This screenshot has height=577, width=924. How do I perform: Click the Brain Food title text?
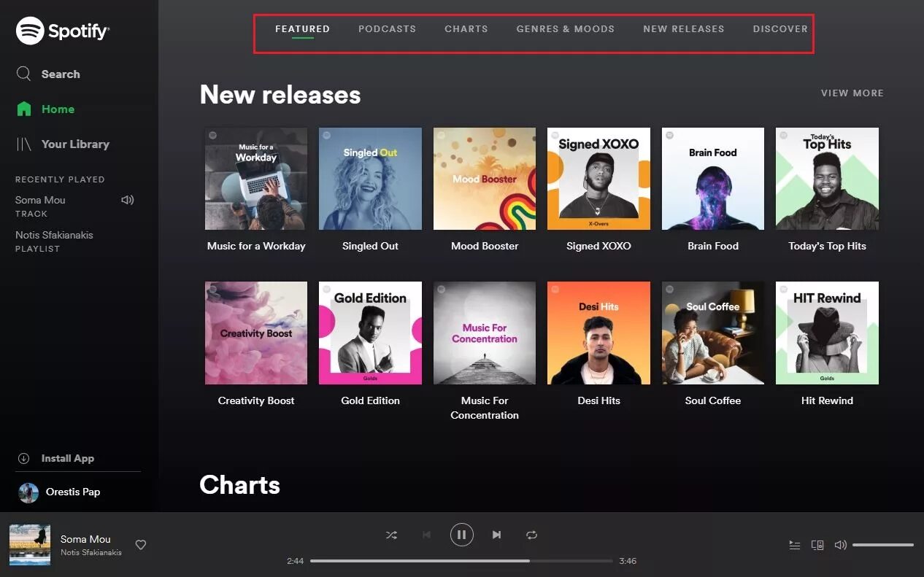pos(713,246)
